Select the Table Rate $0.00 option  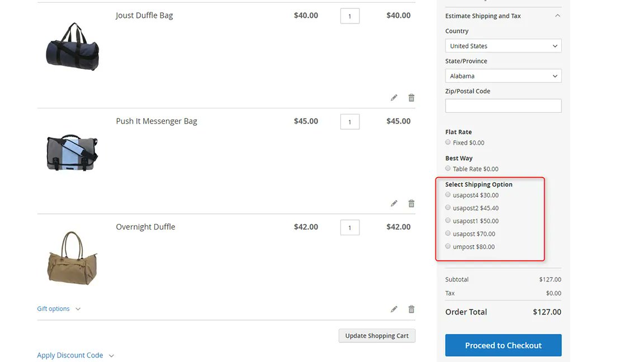[x=448, y=168]
